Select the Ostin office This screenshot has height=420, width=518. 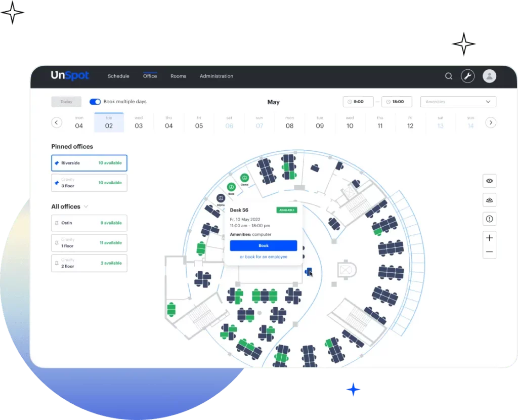89,223
